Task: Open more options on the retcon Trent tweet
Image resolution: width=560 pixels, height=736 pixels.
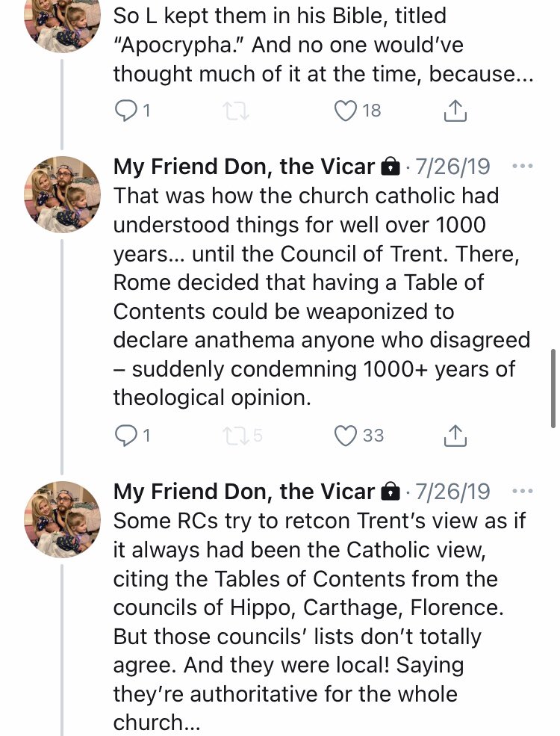Action: [x=523, y=491]
